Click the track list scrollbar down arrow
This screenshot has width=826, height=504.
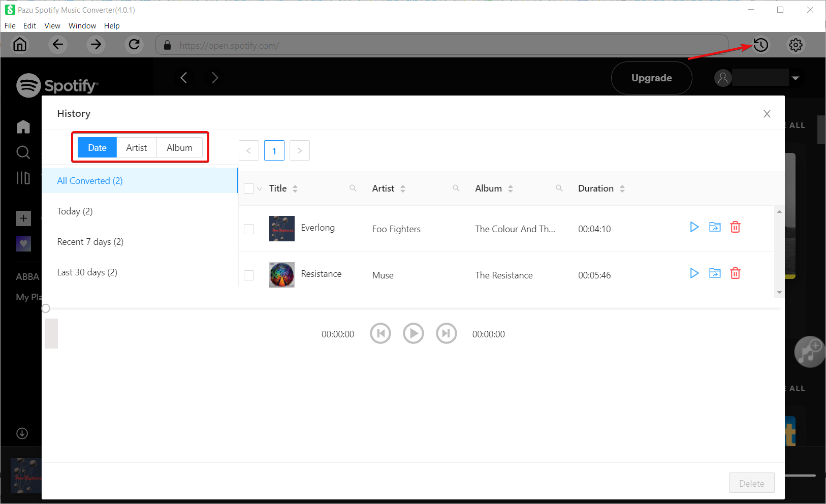coord(779,292)
